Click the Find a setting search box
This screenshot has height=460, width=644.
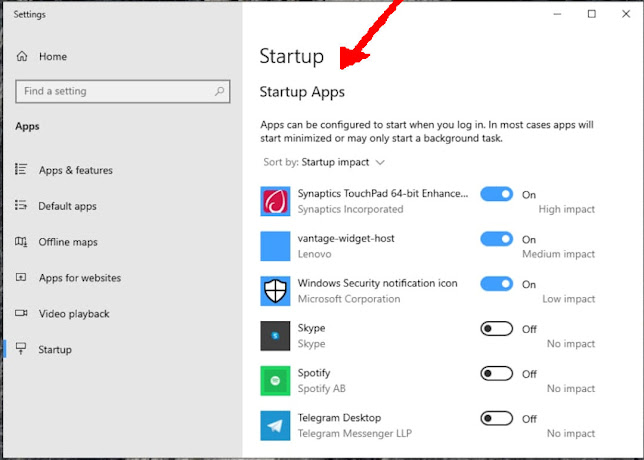point(122,91)
